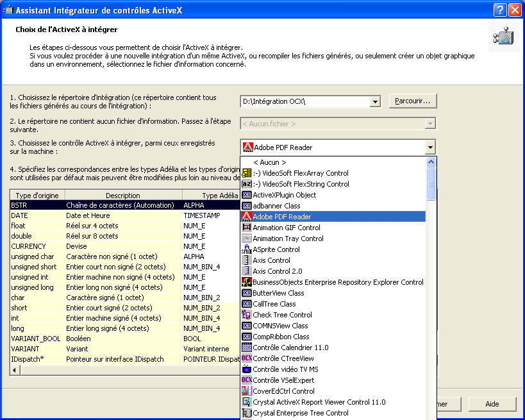Click the dropdown list scroll down arrow
Viewport: 525px width, 420px height.
click(431, 414)
